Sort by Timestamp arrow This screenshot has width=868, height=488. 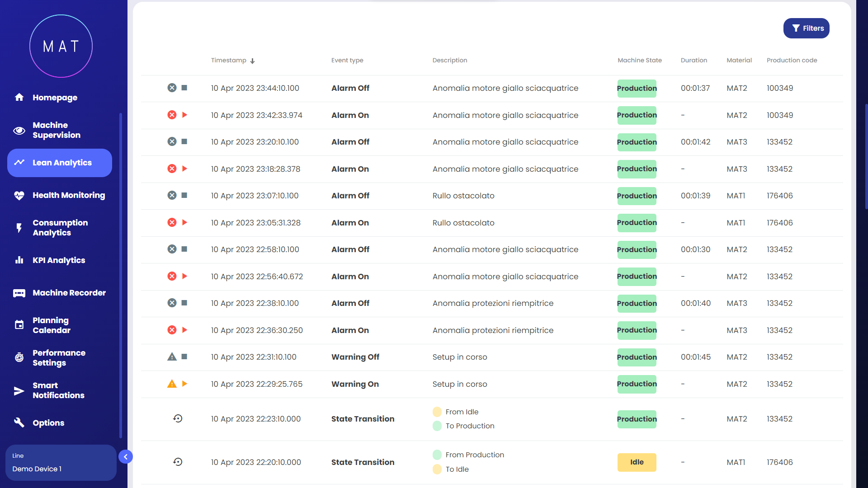click(x=252, y=61)
